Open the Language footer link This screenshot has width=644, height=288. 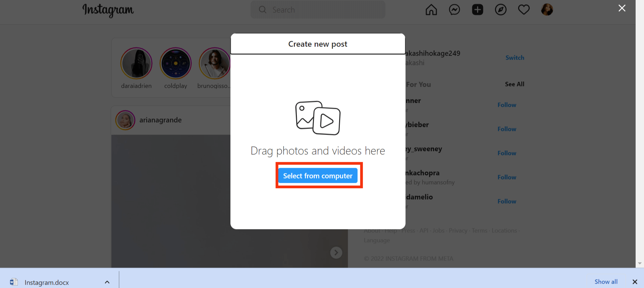point(377,240)
